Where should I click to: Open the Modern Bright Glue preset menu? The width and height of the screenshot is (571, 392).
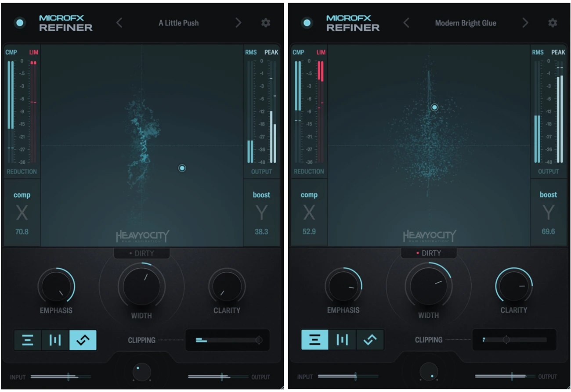pos(466,23)
